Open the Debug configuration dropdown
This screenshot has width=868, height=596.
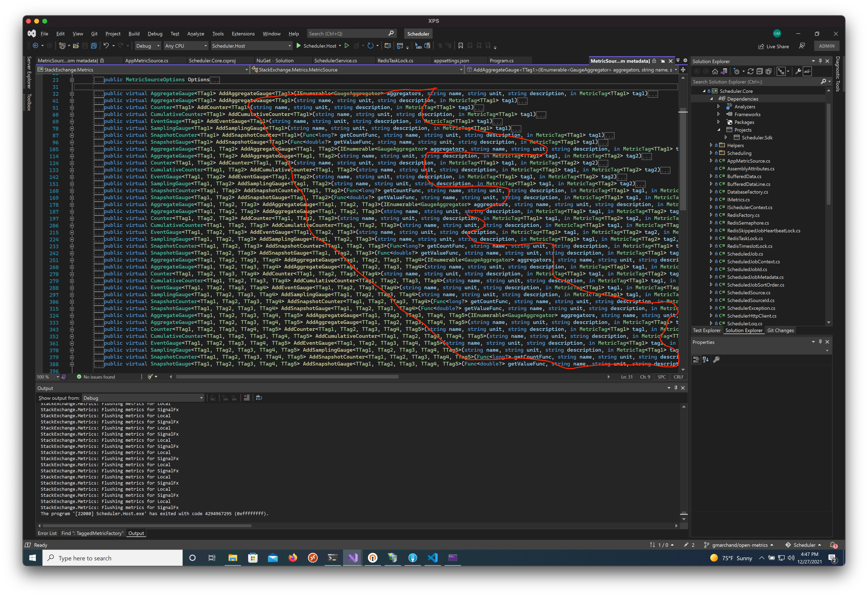148,46
